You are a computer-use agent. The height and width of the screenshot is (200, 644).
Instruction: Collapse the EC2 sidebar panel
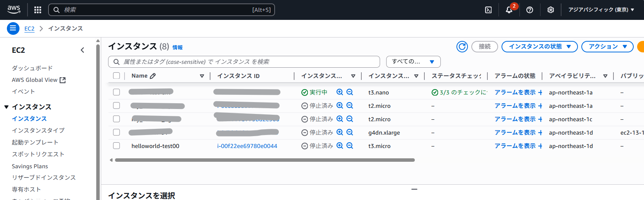pyautogui.click(x=82, y=50)
